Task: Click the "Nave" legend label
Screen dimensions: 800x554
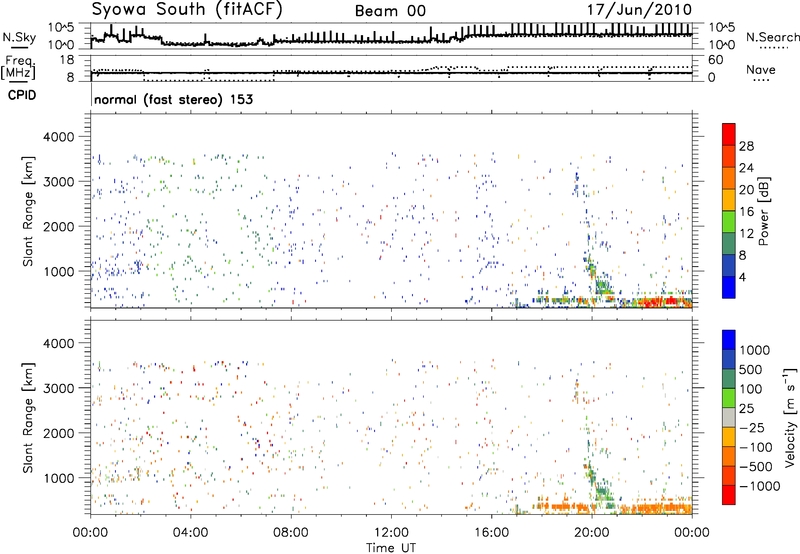Action: (761, 69)
